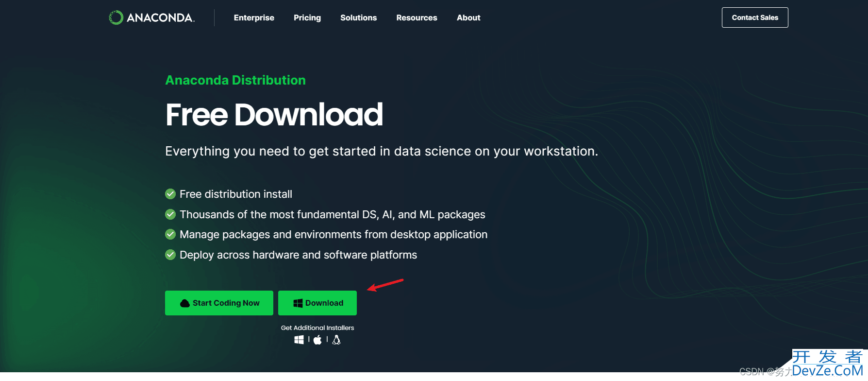The width and height of the screenshot is (868, 381).
Task: Click the Contact Sales button
Action: click(755, 17)
